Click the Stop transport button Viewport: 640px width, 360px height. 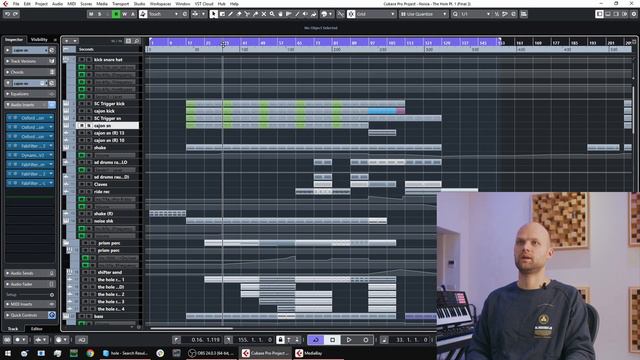click(x=332, y=340)
